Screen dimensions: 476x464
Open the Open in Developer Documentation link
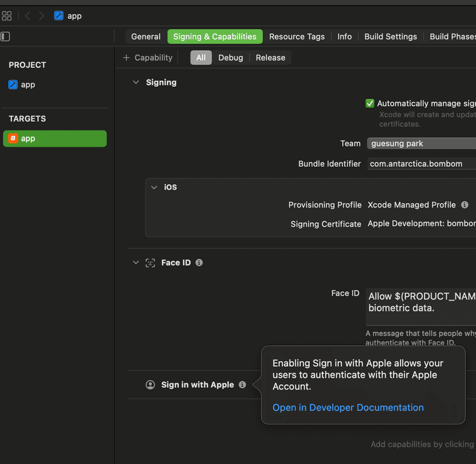[x=348, y=408]
